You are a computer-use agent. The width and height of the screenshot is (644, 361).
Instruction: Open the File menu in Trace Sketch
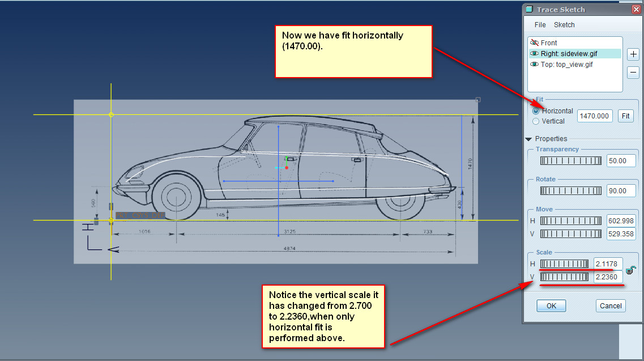[540, 25]
